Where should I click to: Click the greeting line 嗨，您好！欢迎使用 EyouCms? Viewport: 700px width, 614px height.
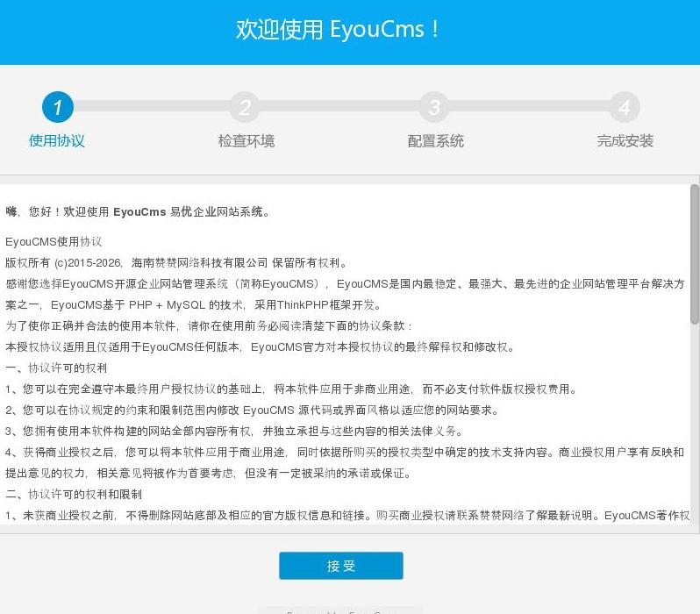138,211
